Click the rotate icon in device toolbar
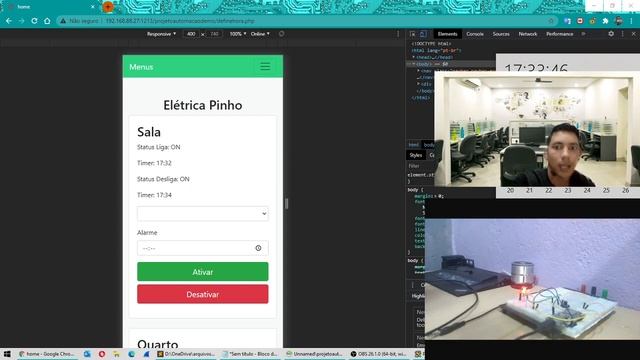Viewport: 640px width, 360px height. click(281, 34)
